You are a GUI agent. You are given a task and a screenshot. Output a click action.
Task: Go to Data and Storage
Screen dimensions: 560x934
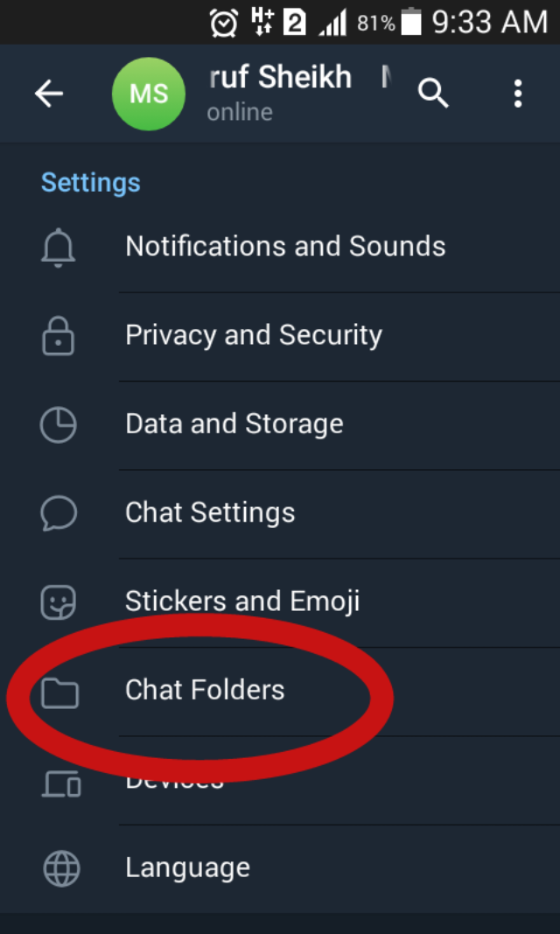(x=234, y=424)
